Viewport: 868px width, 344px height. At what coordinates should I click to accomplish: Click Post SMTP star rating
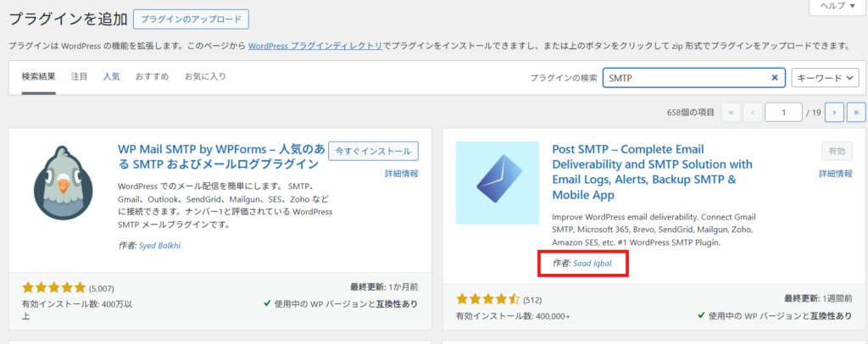[487, 298]
